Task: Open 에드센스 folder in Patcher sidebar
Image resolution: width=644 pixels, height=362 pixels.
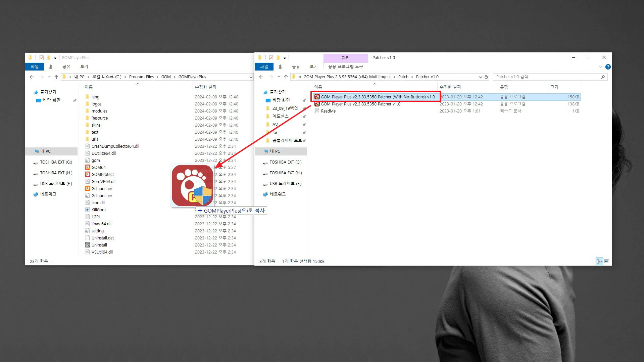Action: [280, 116]
